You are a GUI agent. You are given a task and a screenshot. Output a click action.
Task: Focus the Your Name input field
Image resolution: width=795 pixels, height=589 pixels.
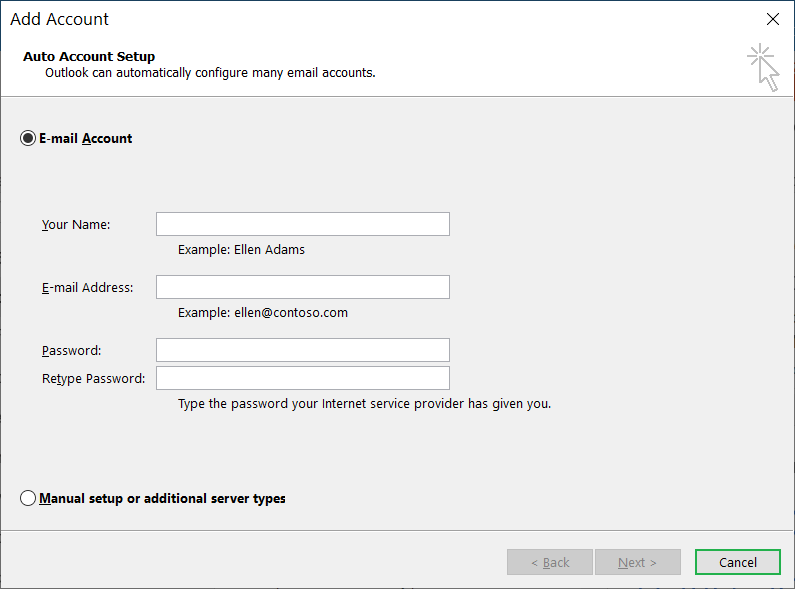[x=303, y=224]
